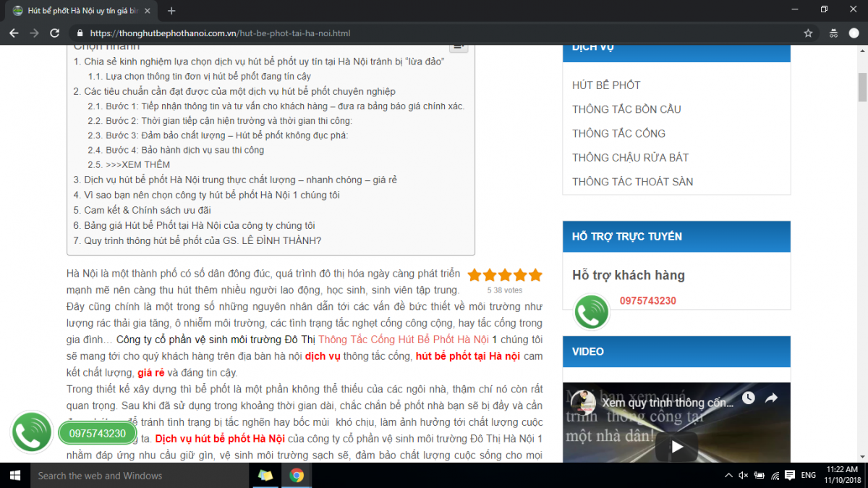Screen dimensions: 868x488
Task: Open HÚT BỂ PHỐT service link
Action: [x=606, y=85]
